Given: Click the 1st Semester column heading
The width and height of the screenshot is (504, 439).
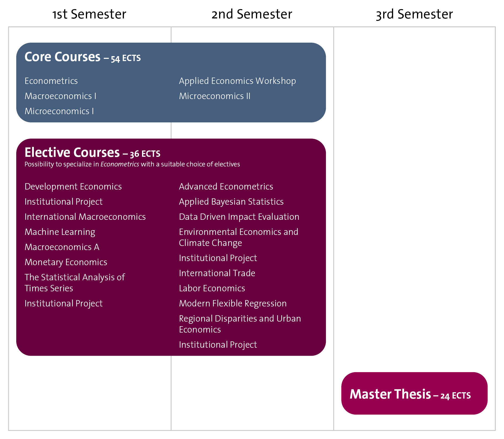Looking at the screenshot, I should tap(89, 14).
